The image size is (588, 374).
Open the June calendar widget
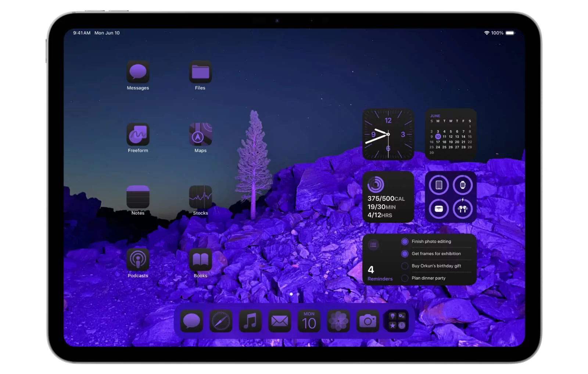451,134
